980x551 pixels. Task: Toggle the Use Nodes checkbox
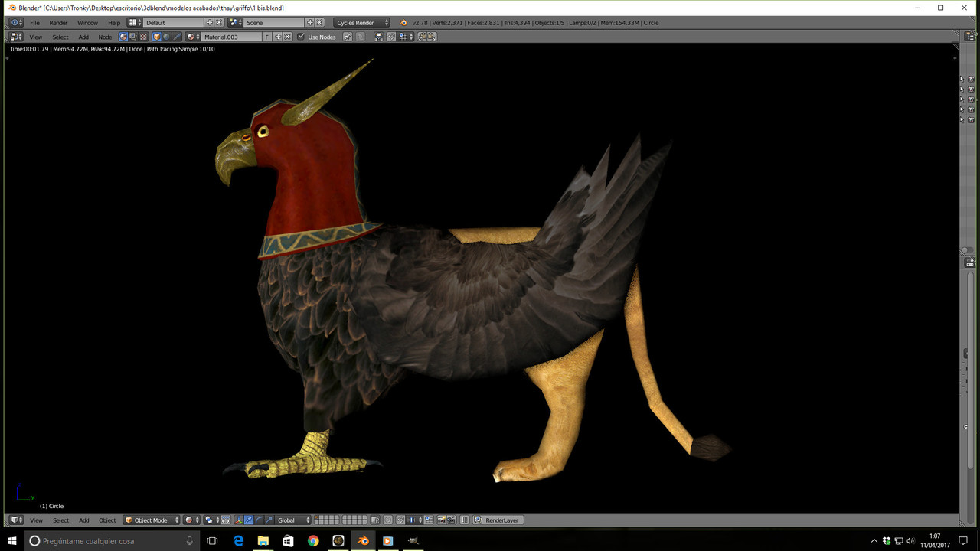click(301, 37)
